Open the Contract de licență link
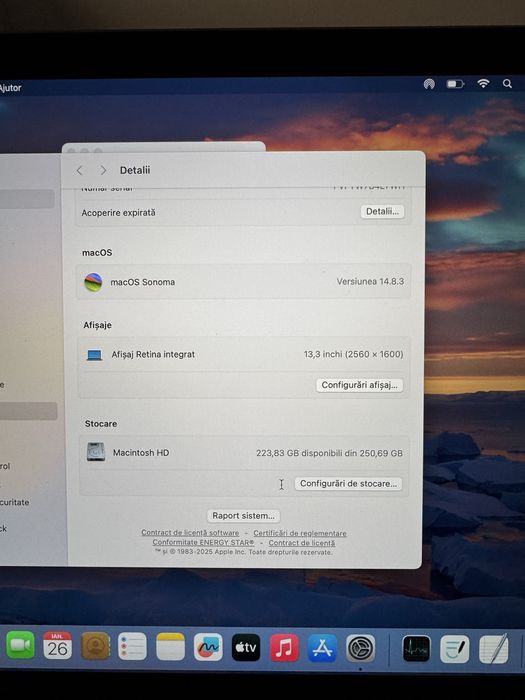 pos(302,543)
